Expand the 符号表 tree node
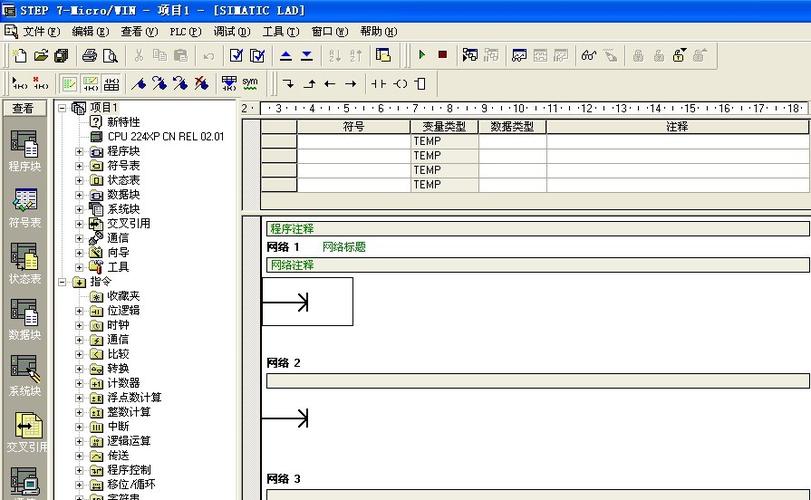Screen dimensions: 811x500 [79, 166]
